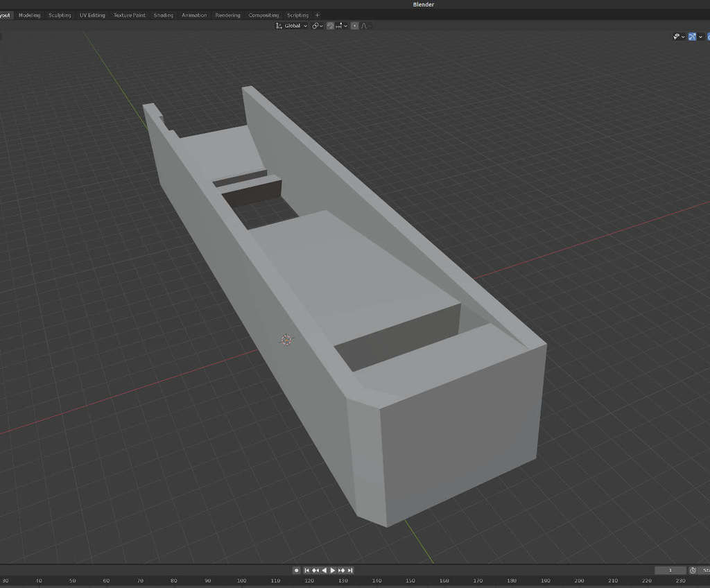Click the timeline clock preview range icon
Image resolution: width=710 pixels, height=588 pixels.
click(x=693, y=570)
